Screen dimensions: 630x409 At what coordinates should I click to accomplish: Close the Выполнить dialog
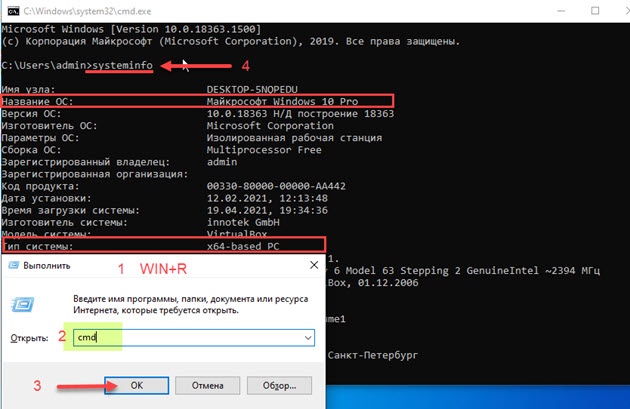[x=314, y=265]
